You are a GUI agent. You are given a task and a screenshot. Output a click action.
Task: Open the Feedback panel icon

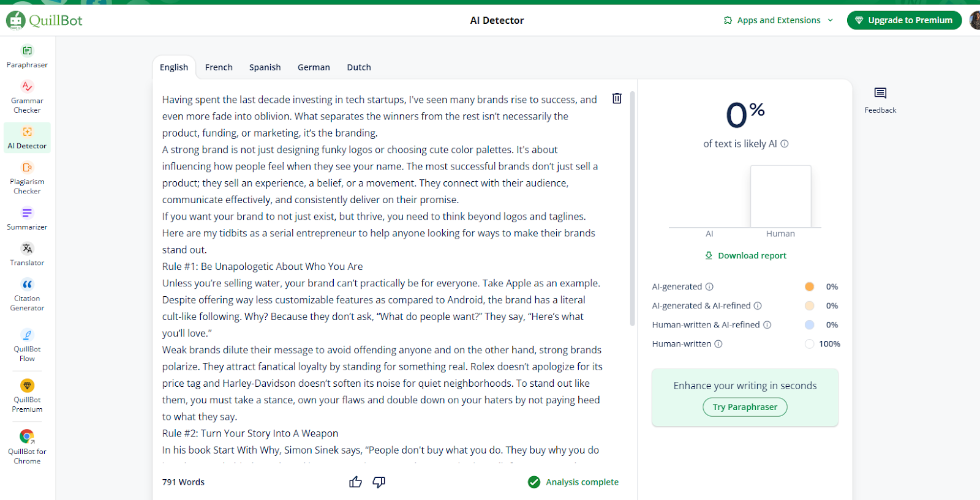[880, 93]
